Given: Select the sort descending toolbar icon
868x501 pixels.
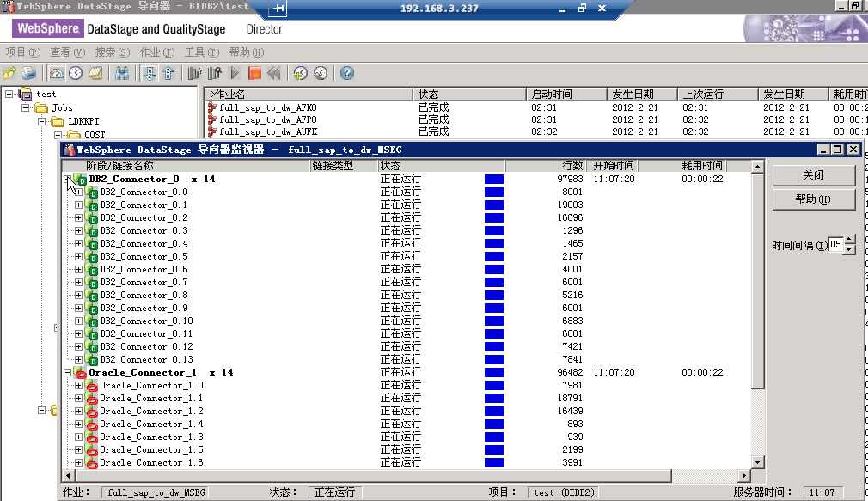Looking at the screenshot, I should coord(168,73).
